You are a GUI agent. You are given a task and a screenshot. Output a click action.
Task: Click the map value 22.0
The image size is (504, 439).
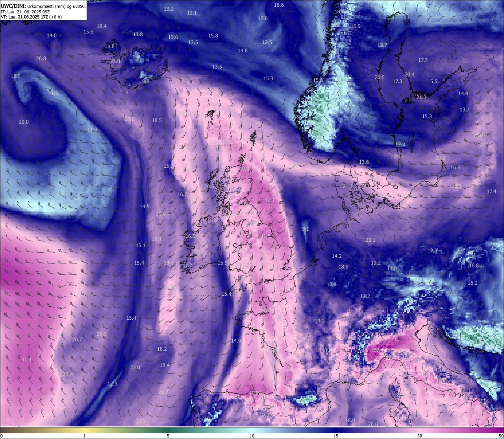[135, 367]
